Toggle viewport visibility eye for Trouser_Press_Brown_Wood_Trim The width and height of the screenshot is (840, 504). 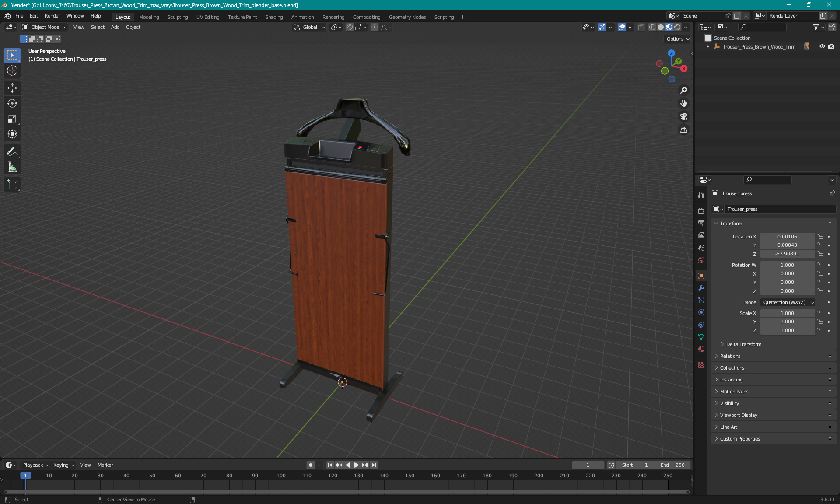822,46
